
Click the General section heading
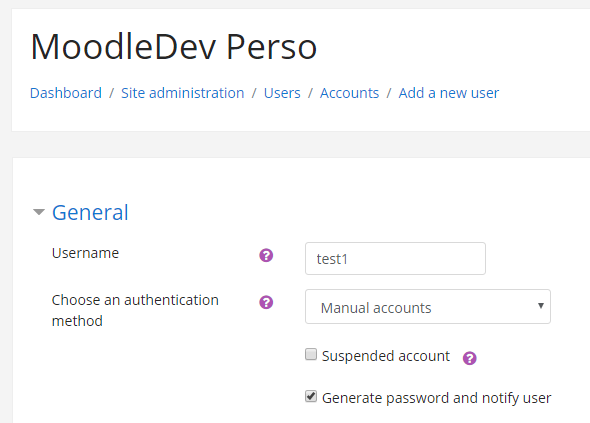click(x=90, y=212)
